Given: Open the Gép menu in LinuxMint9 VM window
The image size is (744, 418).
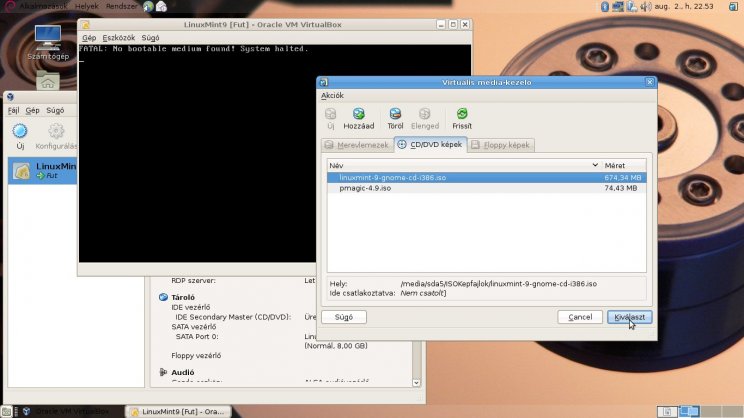Looking at the screenshot, I should click(89, 37).
